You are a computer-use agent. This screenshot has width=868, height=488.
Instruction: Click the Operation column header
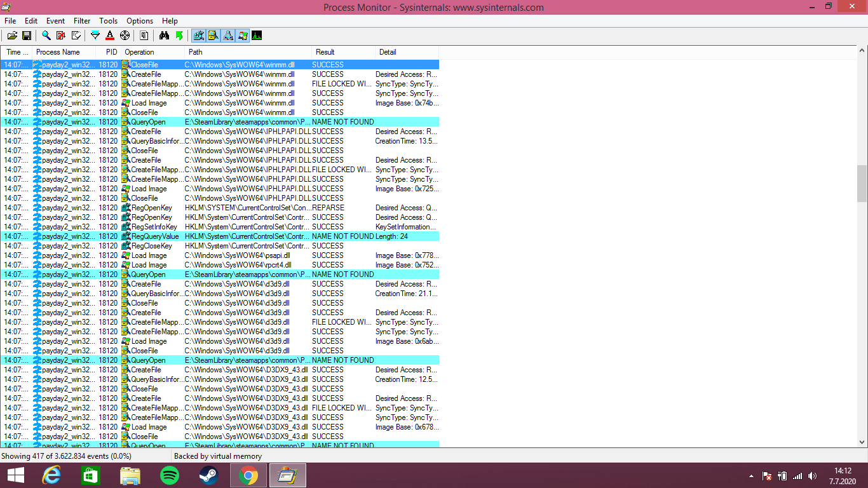[153, 52]
